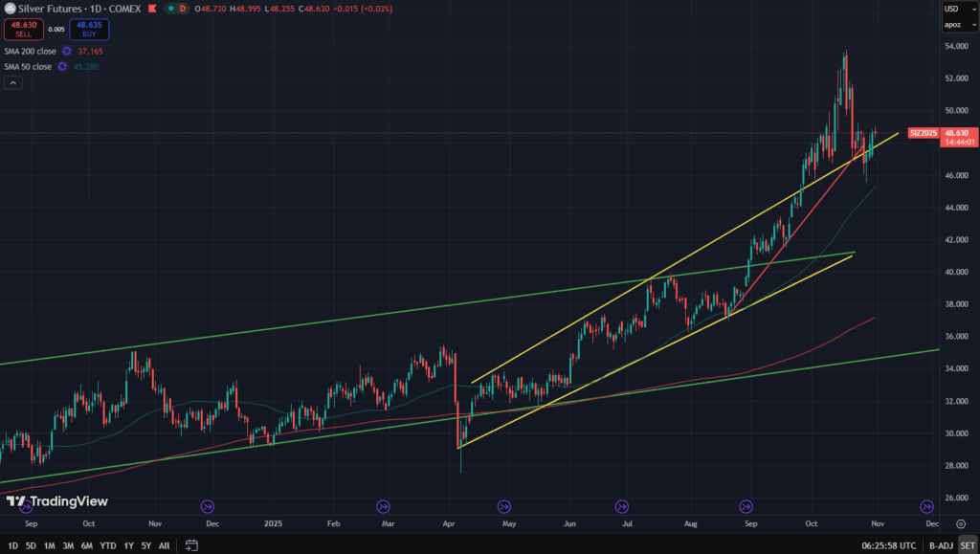Click the Silver Futures symbol logo
Viewport: 980px width, 554px height.
tap(9, 9)
